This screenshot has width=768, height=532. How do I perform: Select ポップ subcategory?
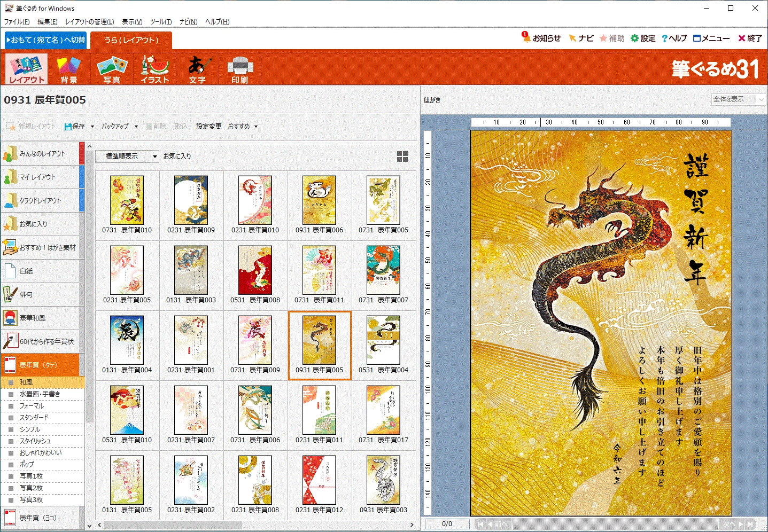42,465
